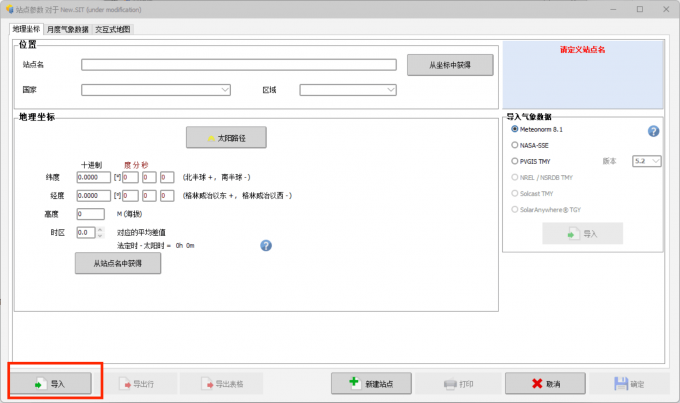The image size is (680, 403).
Task: Click the longitude seconds field
Action: coord(167,195)
